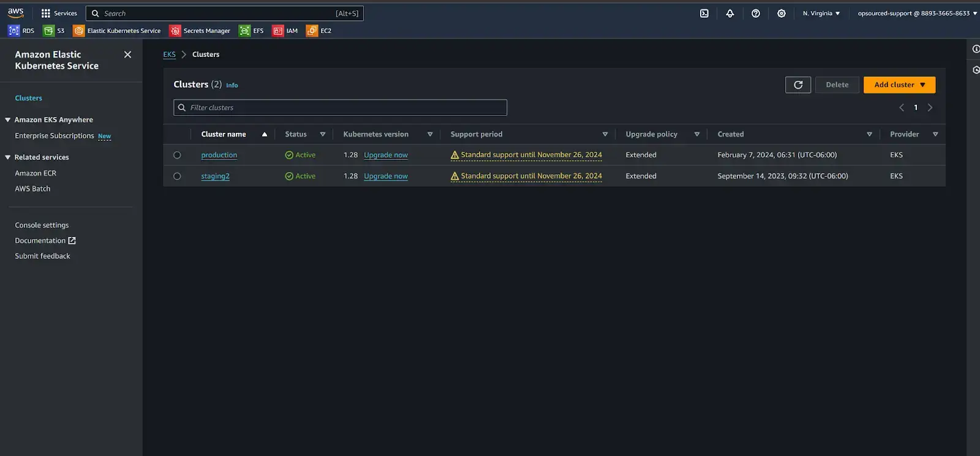Open the EC2 shortcut in favorites bar
Screen dimensions: 980x456
point(319,31)
